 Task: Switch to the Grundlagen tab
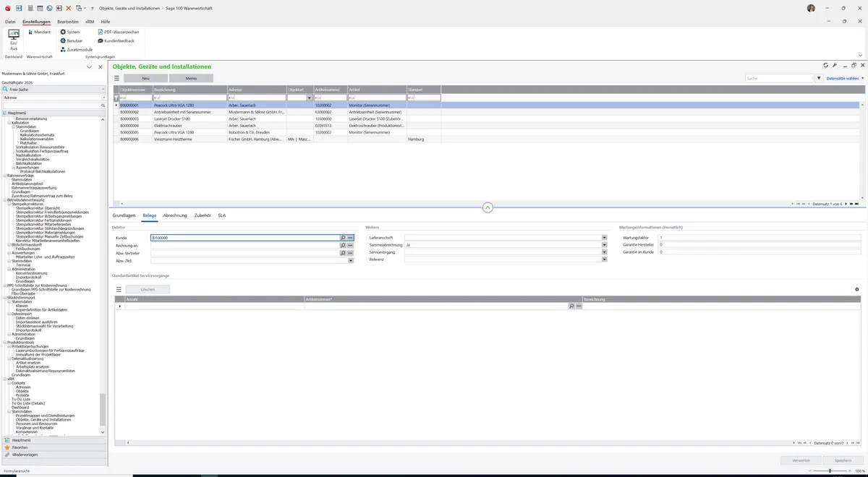[124, 215]
